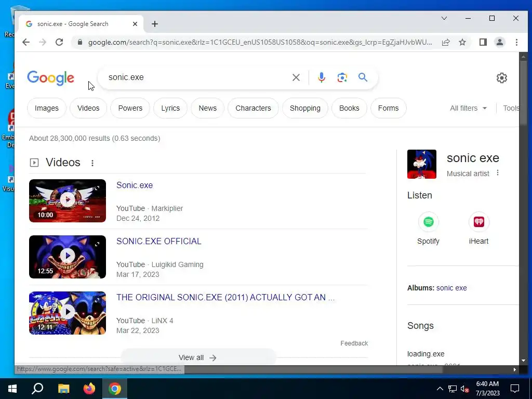The image size is (532, 399).
Task: Open the SONIC.EXE OFFICIAL link
Action: pos(159,241)
